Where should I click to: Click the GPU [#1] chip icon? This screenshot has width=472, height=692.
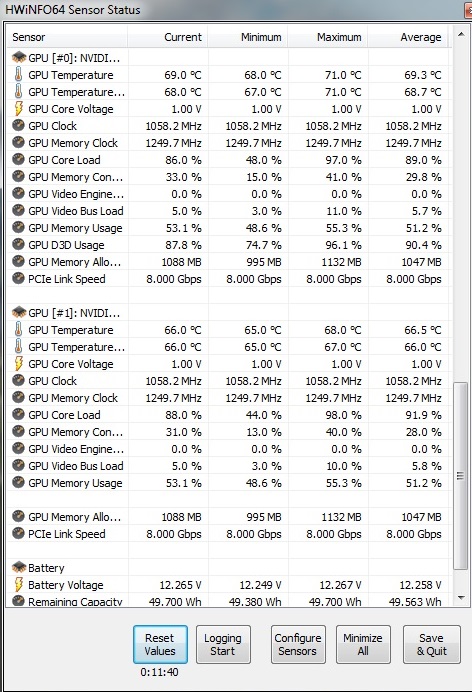(x=19, y=313)
